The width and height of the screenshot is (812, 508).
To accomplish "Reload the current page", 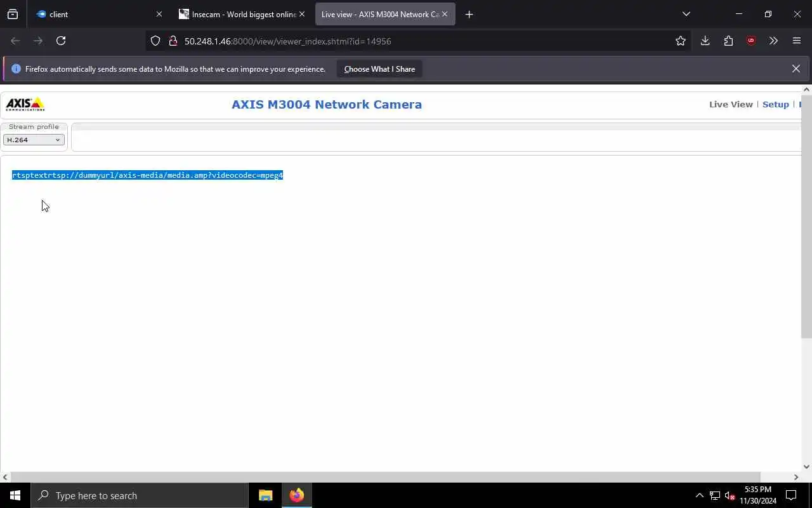I will click(x=61, y=41).
